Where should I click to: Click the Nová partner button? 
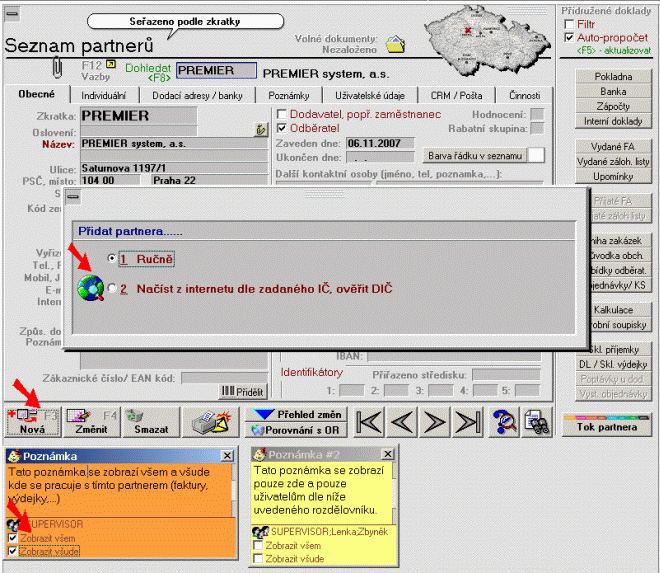tap(33, 422)
